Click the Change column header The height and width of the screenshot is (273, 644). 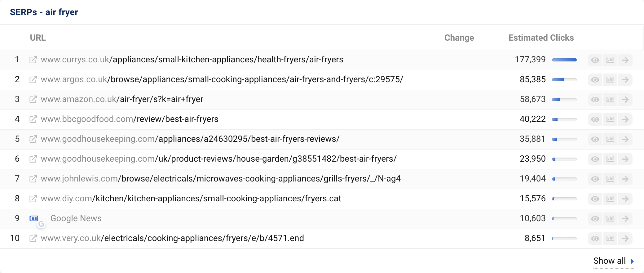(x=459, y=38)
